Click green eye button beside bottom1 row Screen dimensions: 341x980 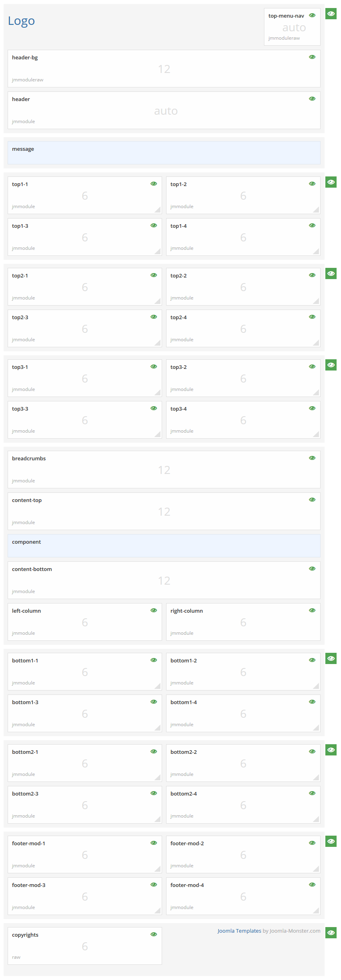coord(331,659)
